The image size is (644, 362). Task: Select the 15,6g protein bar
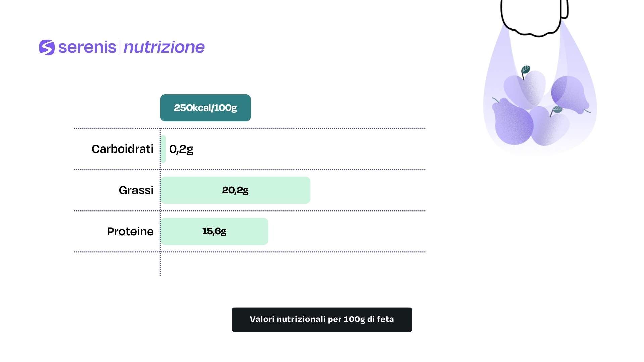coord(214,231)
